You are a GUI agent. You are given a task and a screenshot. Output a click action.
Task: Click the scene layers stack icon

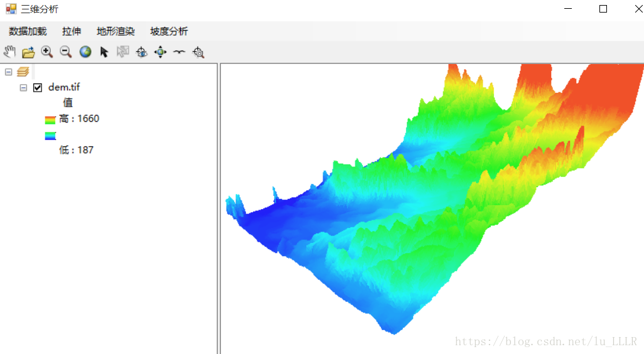tap(23, 72)
